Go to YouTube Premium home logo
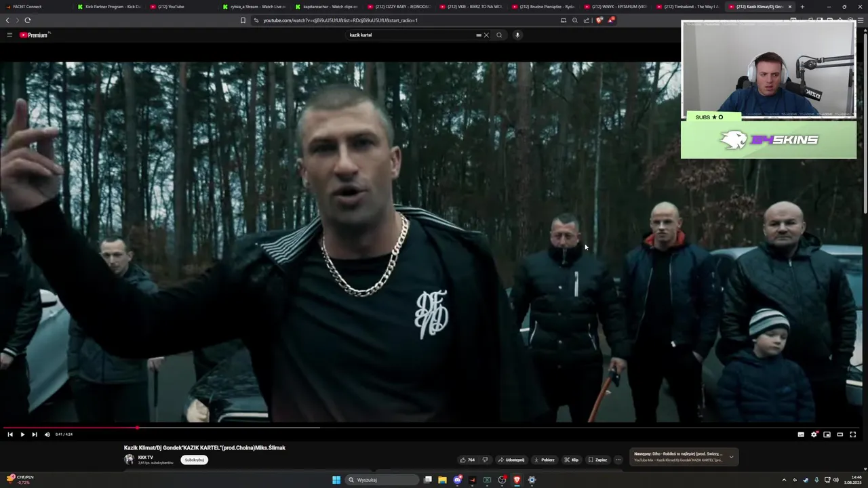 [x=35, y=35]
